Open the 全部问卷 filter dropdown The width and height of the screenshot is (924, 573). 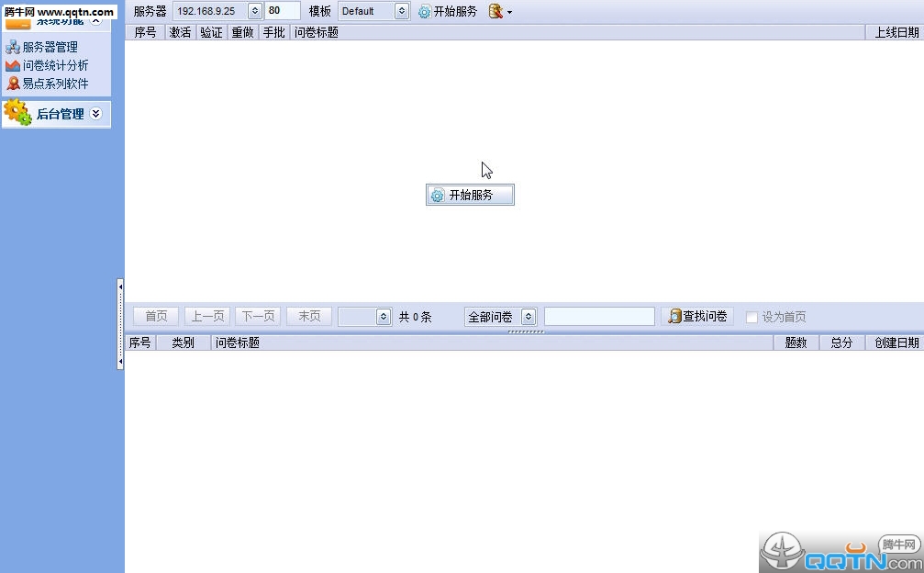(529, 317)
